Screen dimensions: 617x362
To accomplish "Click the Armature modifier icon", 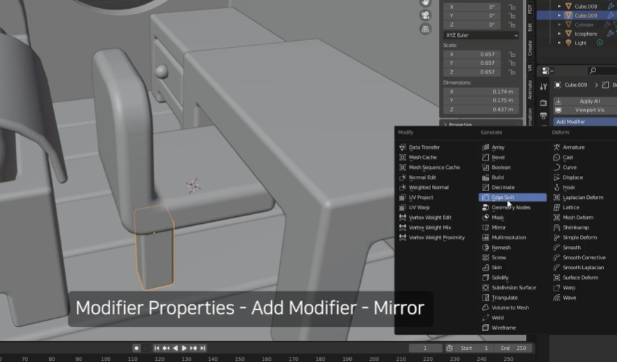I will 556,147.
